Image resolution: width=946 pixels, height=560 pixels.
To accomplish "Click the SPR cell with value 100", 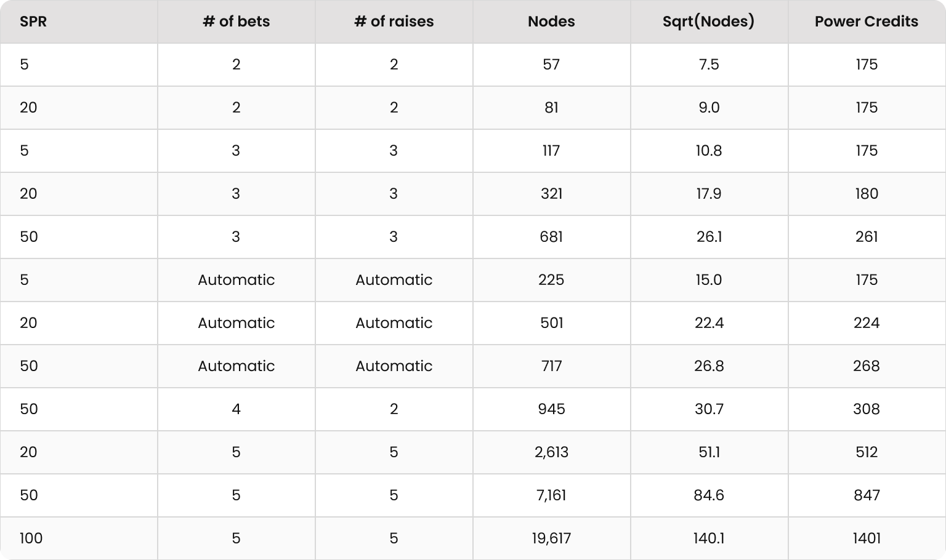I will 31,538.
